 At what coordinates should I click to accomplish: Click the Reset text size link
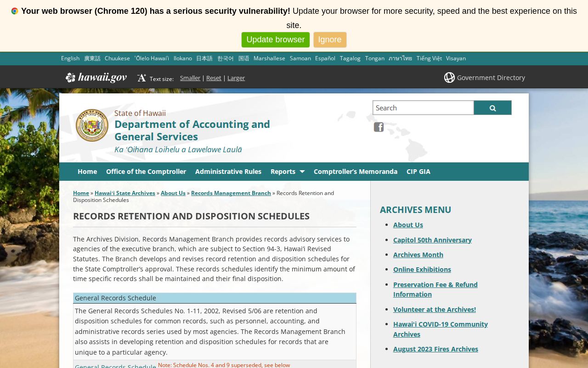point(214,78)
